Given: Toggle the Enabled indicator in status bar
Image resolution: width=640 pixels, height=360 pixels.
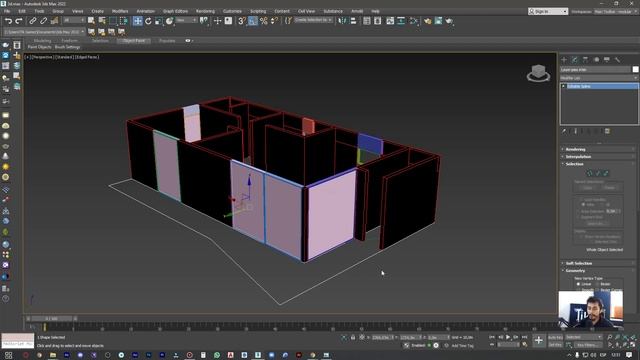Looking at the screenshot, I should tap(429, 345).
